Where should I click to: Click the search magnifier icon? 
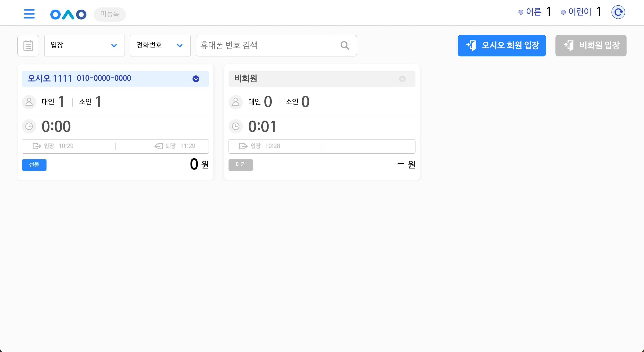pyautogui.click(x=345, y=45)
